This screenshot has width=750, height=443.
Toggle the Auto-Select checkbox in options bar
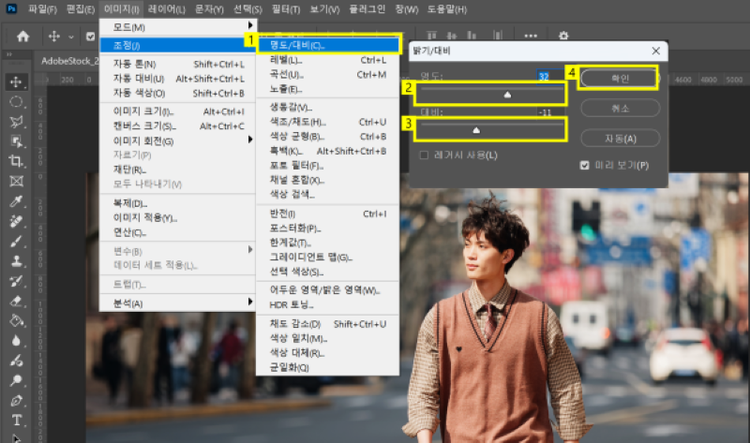pos(90,36)
